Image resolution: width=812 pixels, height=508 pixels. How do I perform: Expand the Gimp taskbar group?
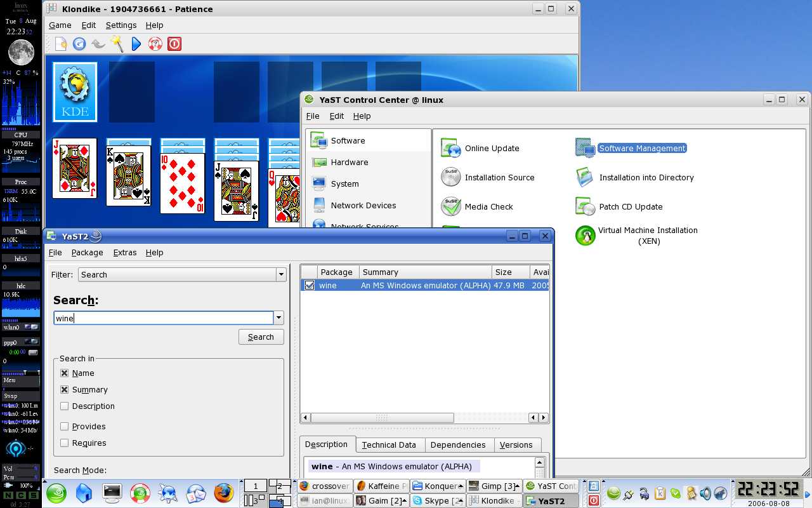click(x=518, y=486)
